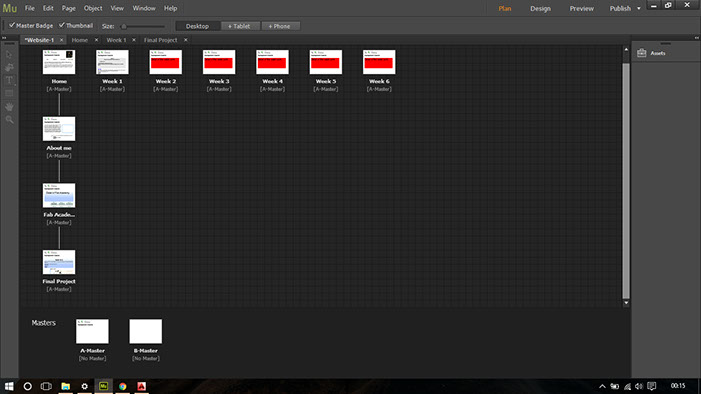
Task: Open Task View in taskbar
Action: 46,386
